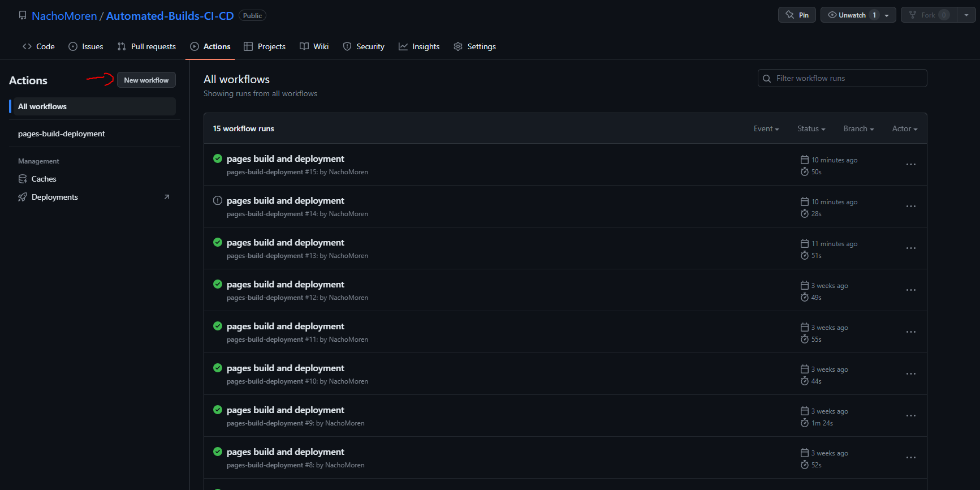This screenshot has width=980, height=490.
Task: Open run #14 pages build and deployment
Action: 285,201
